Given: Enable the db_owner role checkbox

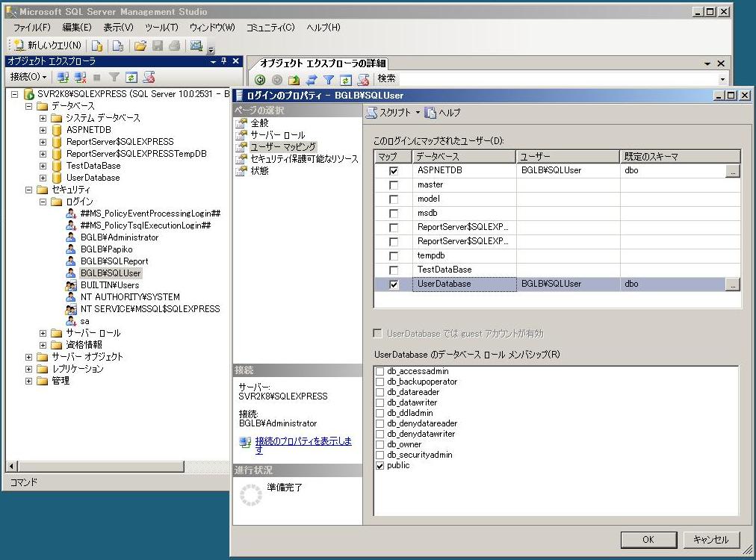Looking at the screenshot, I should pyautogui.click(x=380, y=445).
